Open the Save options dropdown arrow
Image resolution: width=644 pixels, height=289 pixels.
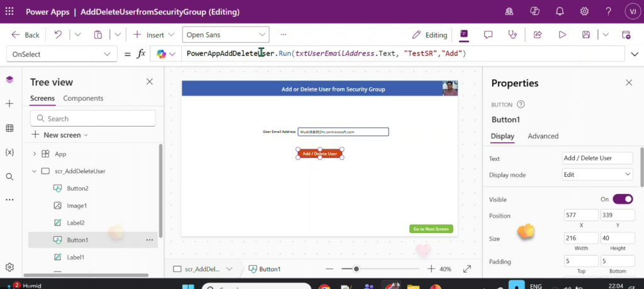606,35
